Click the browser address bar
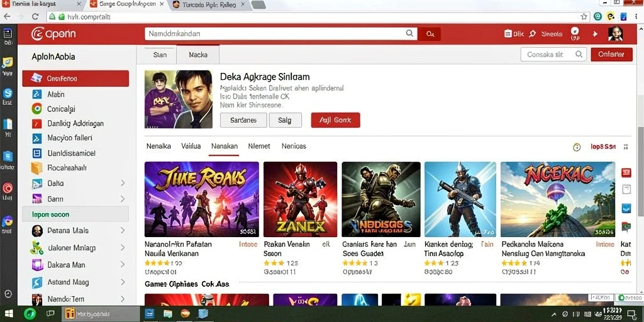Screen dimensions: 644x322 (x=313, y=17)
